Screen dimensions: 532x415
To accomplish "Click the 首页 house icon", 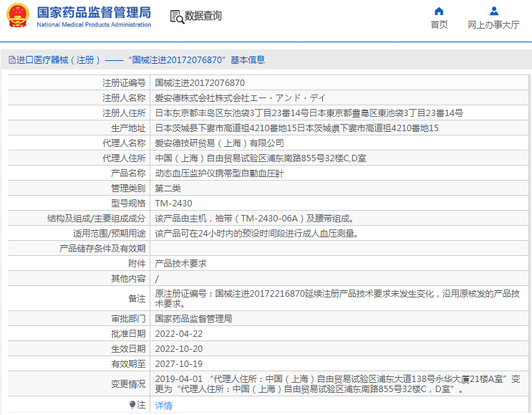I will point(439,11).
